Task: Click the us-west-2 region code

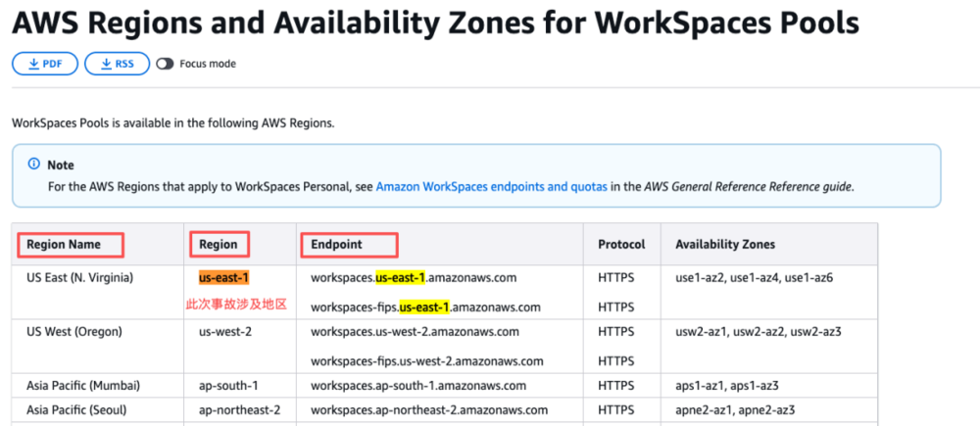Action: (225, 332)
